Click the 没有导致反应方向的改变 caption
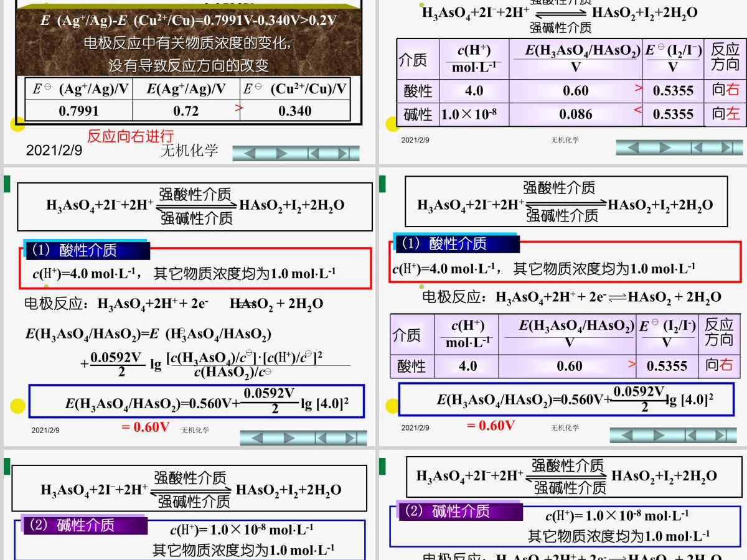This screenshot has width=747, height=560. [x=189, y=65]
